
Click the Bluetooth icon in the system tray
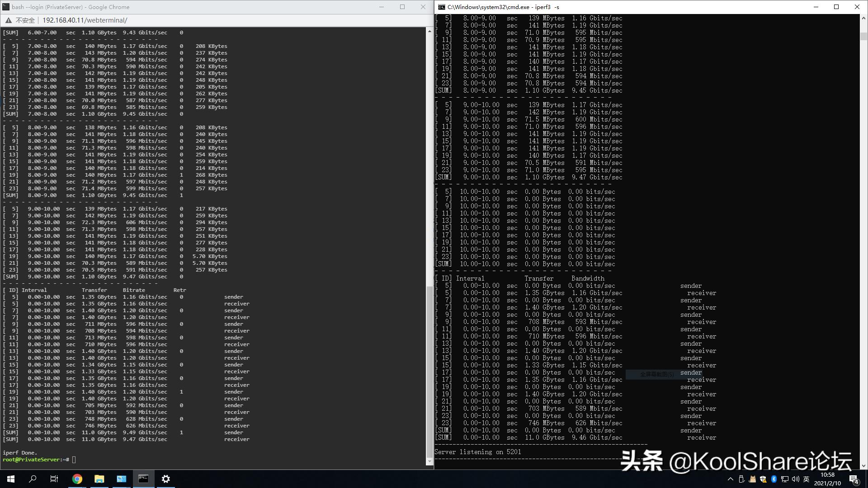click(774, 479)
